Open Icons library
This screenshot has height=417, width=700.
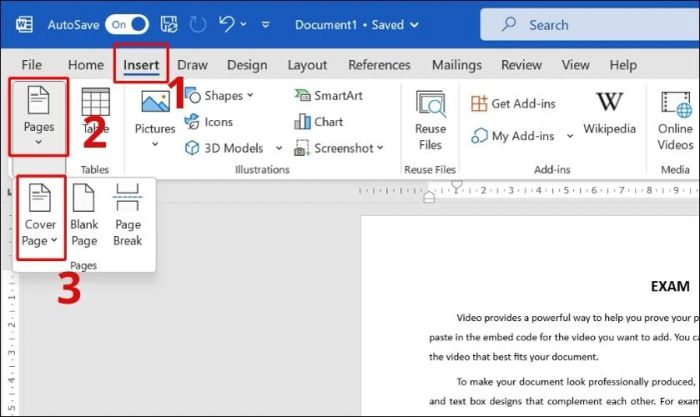[209, 121]
